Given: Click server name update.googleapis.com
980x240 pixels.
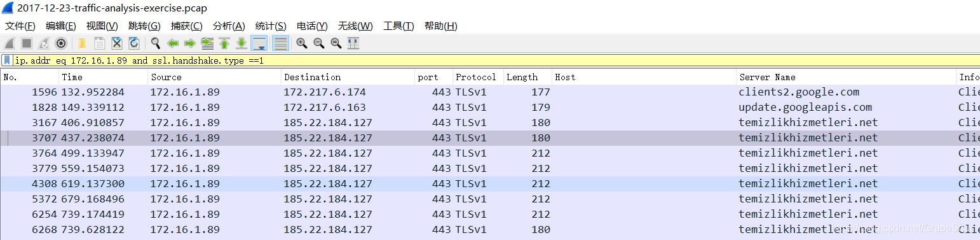Looking at the screenshot, I should pyautogui.click(x=805, y=107).
